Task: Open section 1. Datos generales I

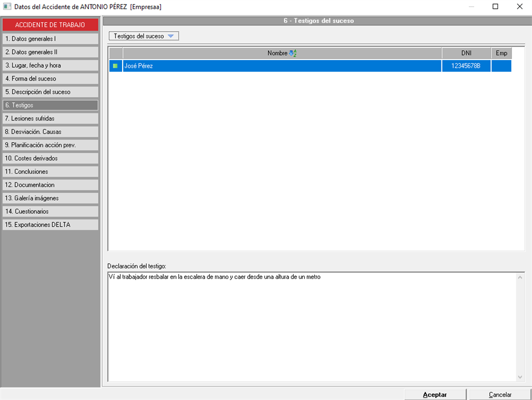Action: (x=50, y=39)
